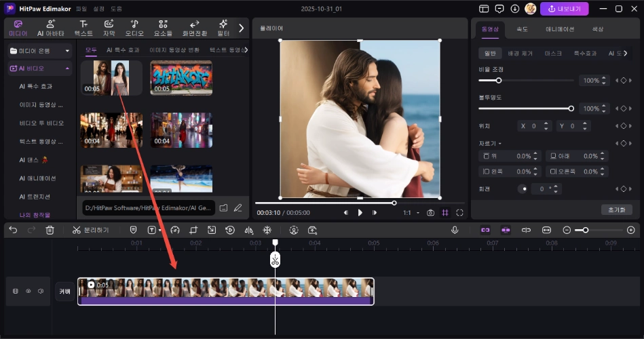Image resolution: width=644 pixels, height=339 pixels.
Task: Select the 배경 제거 sub-tab
Action: pos(519,53)
